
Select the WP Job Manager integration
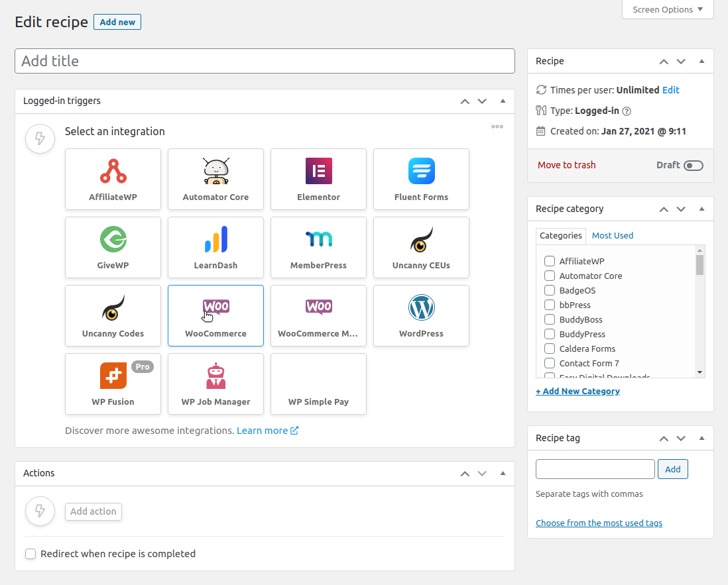pos(216,384)
